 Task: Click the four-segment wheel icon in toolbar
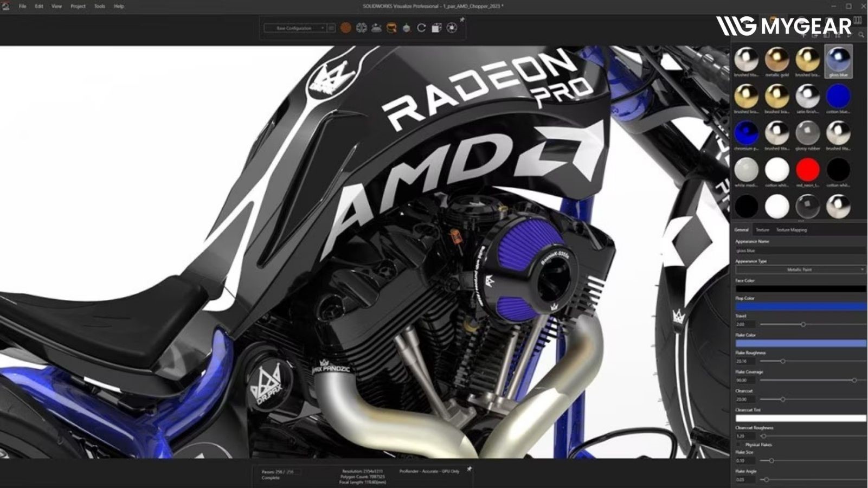(x=361, y=28)
